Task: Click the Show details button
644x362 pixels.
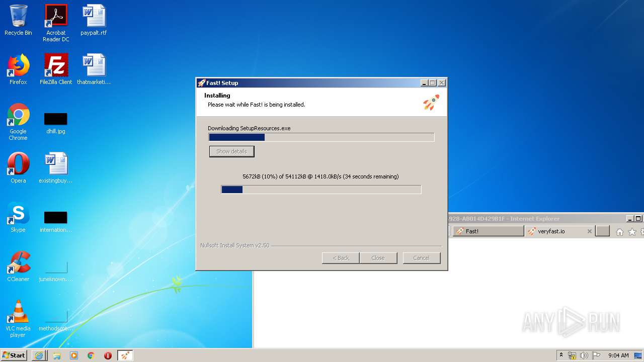Action: point(231,151)
